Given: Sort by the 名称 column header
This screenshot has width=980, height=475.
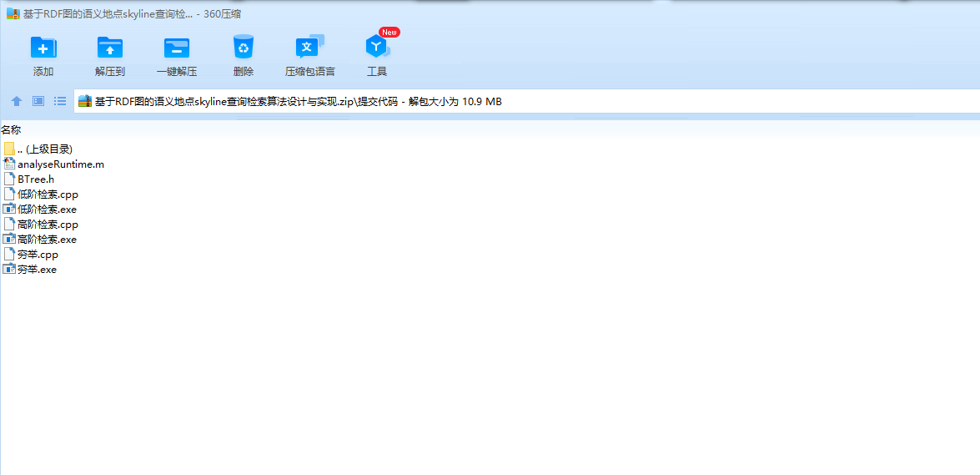Looking at the screenshot, I should [11, 130].
